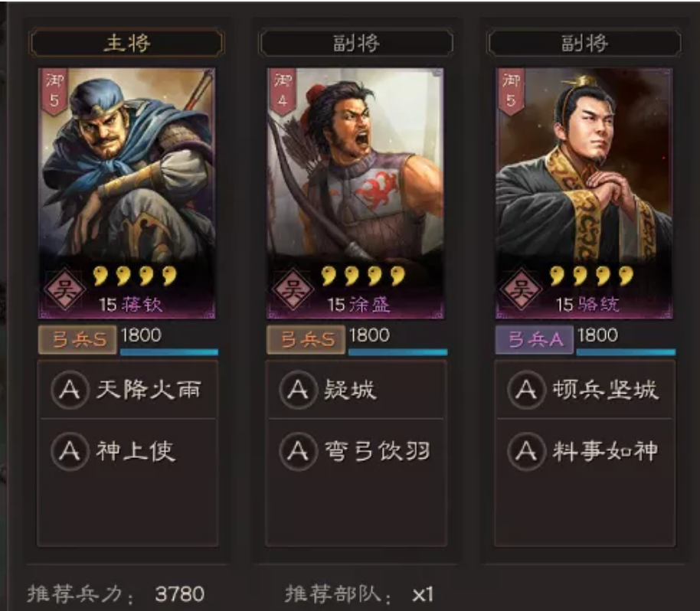The image size is (700, 611).
Task: Open 徐盛's archer portrait card
Action: tap(356, 193)
